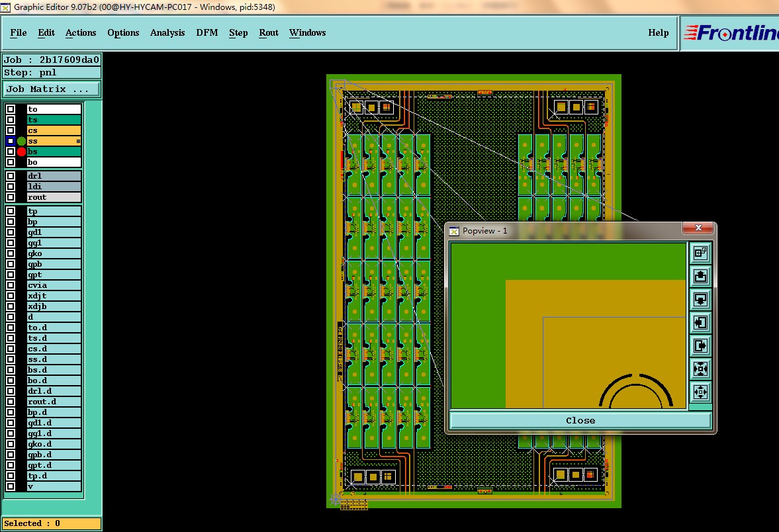Select the rout layer name
The width and height of the screenshot is (779, 532).
[54, 197]
